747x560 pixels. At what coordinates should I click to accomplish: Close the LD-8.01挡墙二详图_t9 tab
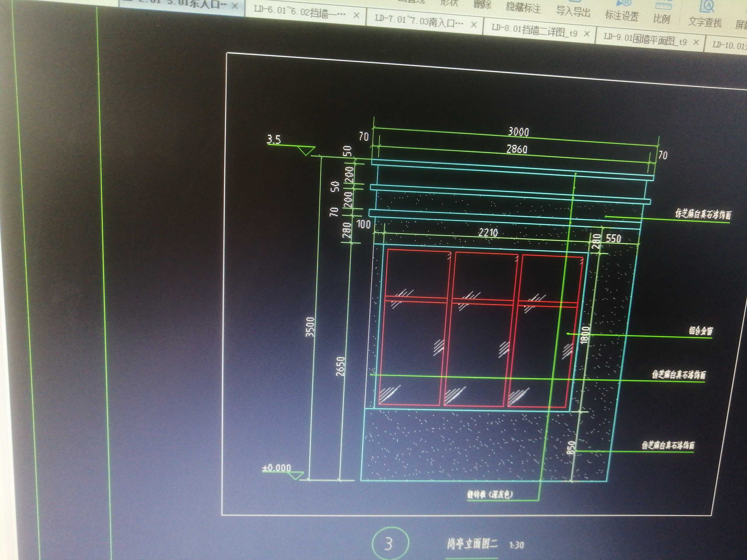click(x=587, y=34)
